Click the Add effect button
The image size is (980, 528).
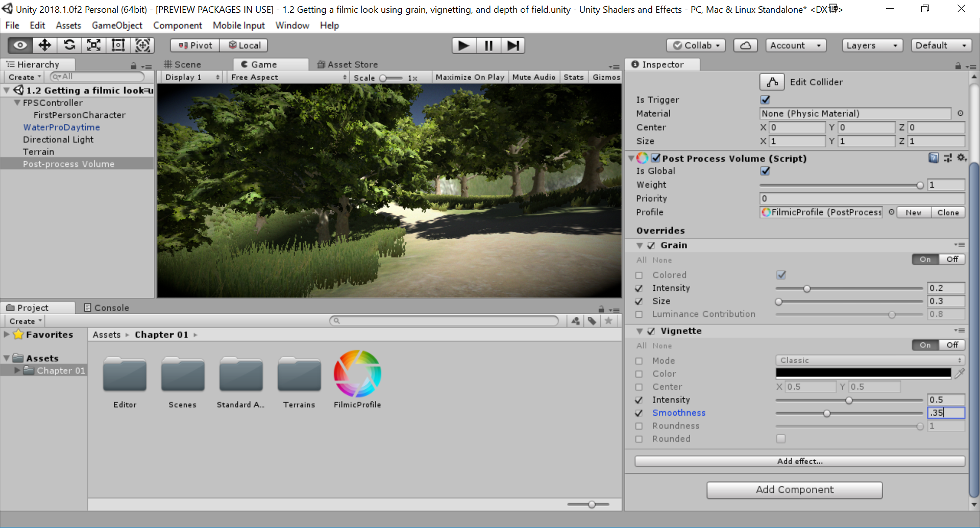pyautogui.click(x=799, y=461)
